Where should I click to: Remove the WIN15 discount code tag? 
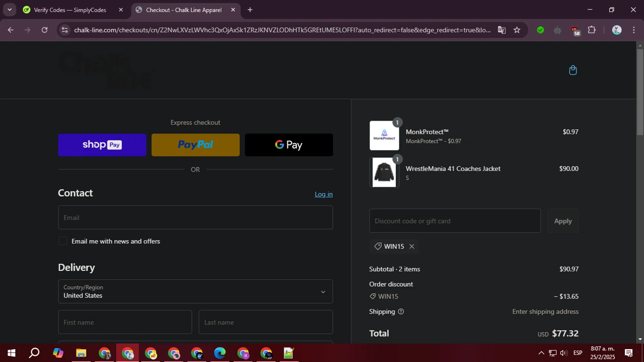pyautogui.click(x=412, y=246)
